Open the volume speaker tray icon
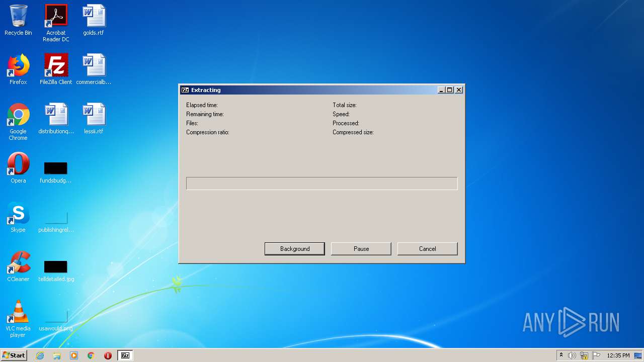The height and width of the screenshot is (362, 644). click(572, 355)
